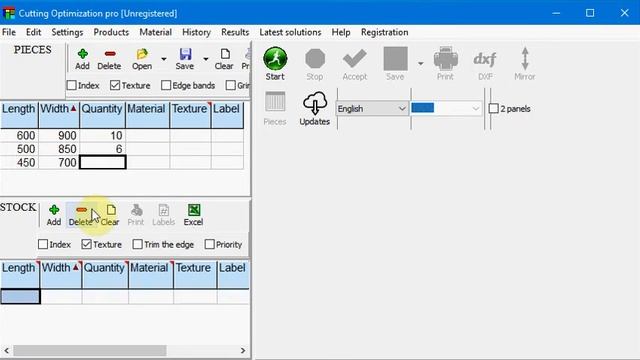Select cell with width 850
Viewport: 640px width, 360px height.
[x=59, y=149]
